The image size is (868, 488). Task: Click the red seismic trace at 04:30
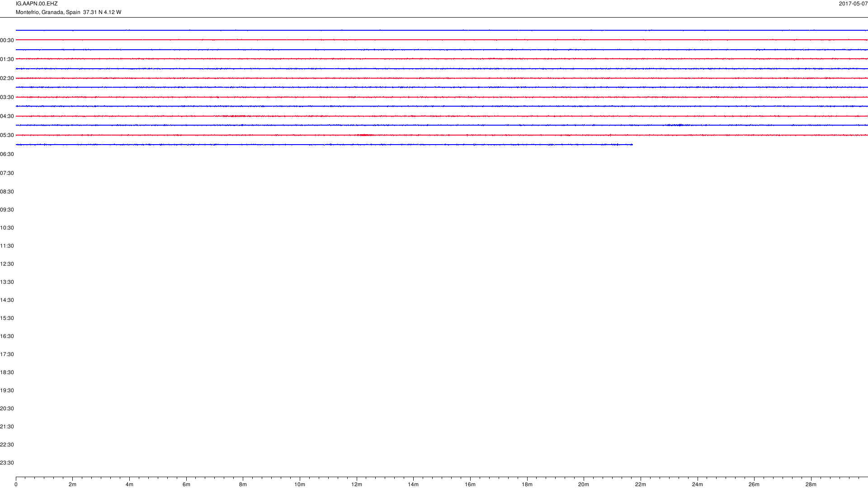(x=442, y=116)
